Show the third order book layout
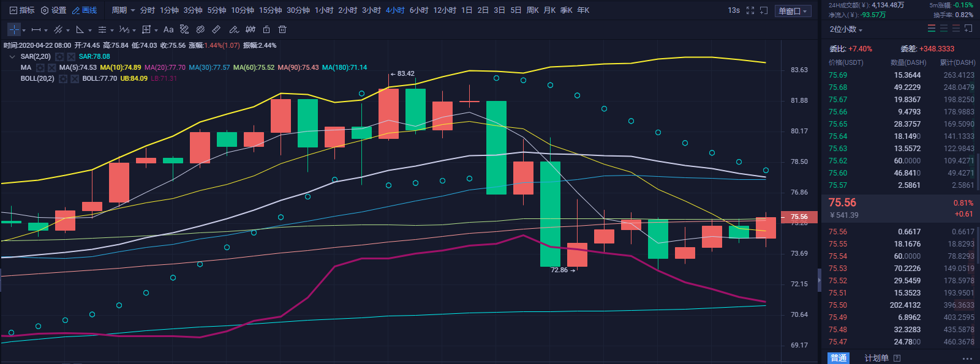This screenshot has height=364, width=980. pyautogui.click(x=956, y=29)
